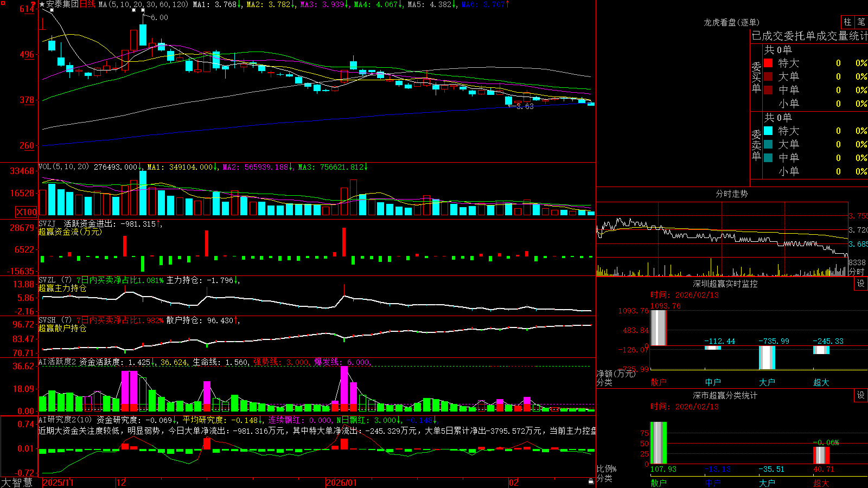Open settings 设 for 深市超赢分类统计
868x488 pixels.
point(861,395)
